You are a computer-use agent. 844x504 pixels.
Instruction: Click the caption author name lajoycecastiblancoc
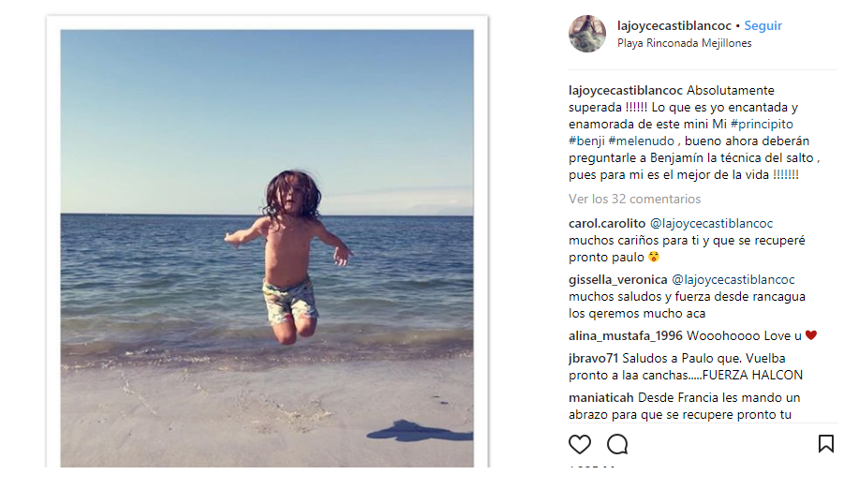(625, 91)
